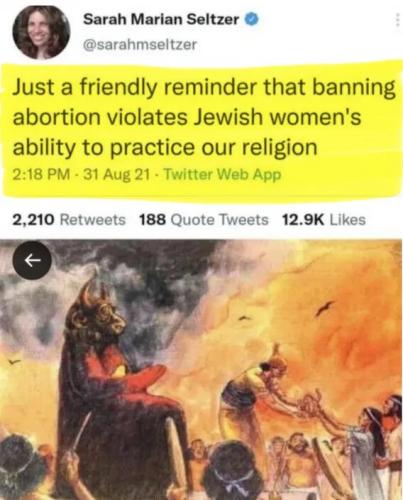Click the back arrow button on the image

[32, 260]
